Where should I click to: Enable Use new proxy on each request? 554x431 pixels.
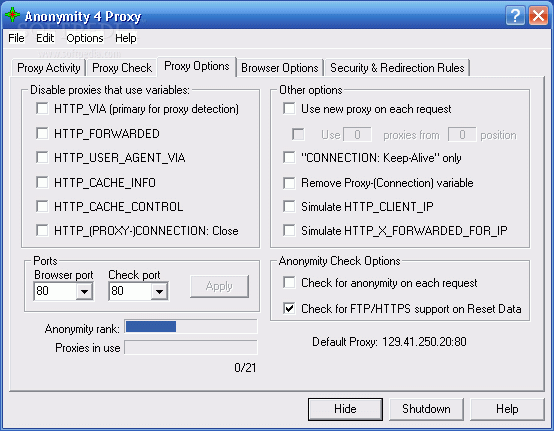pos(289,108)
